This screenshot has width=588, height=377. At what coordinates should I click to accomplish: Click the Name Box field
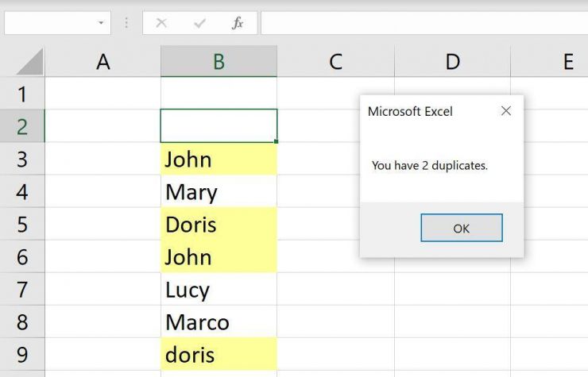[48, 23]
